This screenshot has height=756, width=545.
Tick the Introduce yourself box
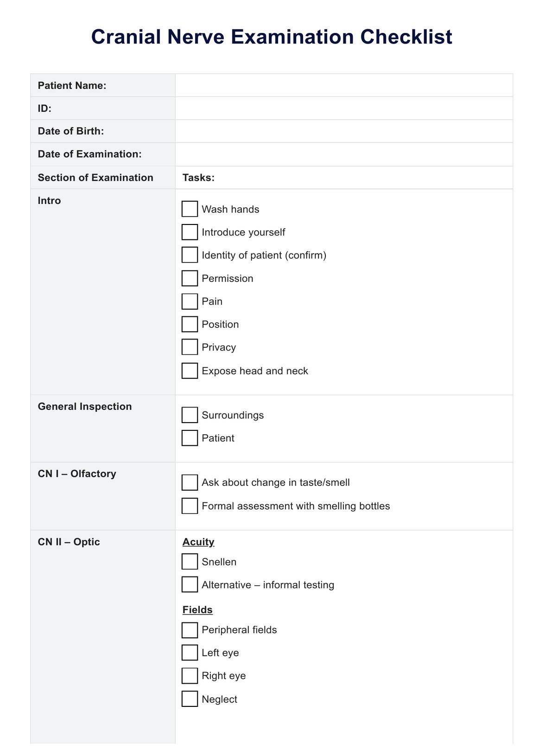tap(190, 232)
